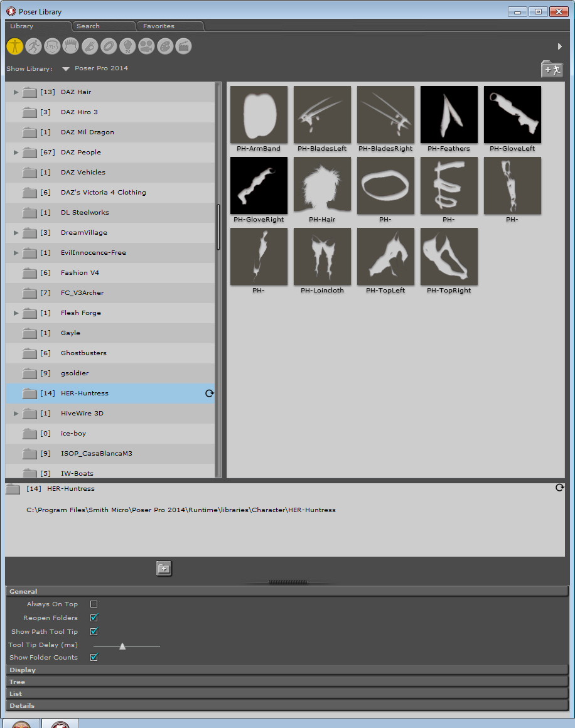Open the DAZ Hiro 3 folder

[x=110, y=112]
